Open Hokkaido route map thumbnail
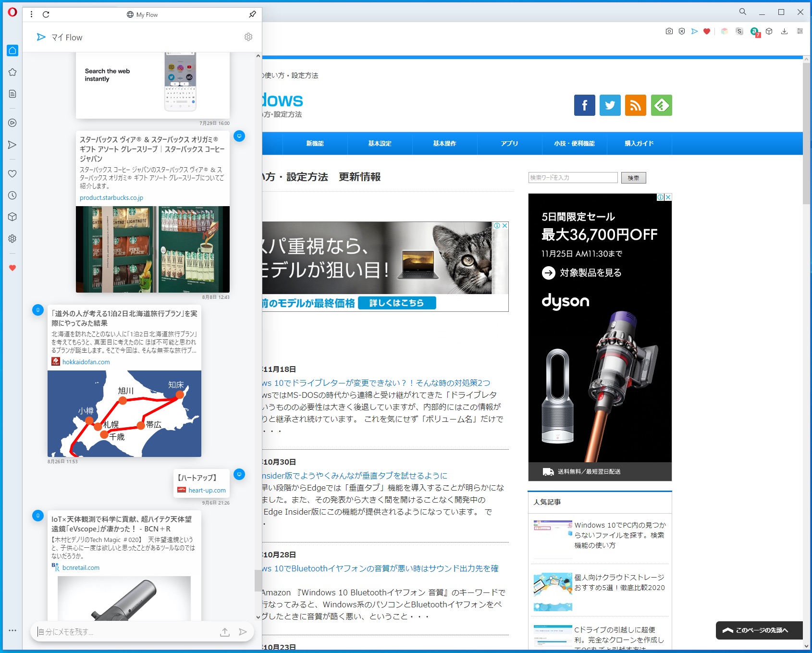This screenshot has width=812, height=653. (124, 414)
